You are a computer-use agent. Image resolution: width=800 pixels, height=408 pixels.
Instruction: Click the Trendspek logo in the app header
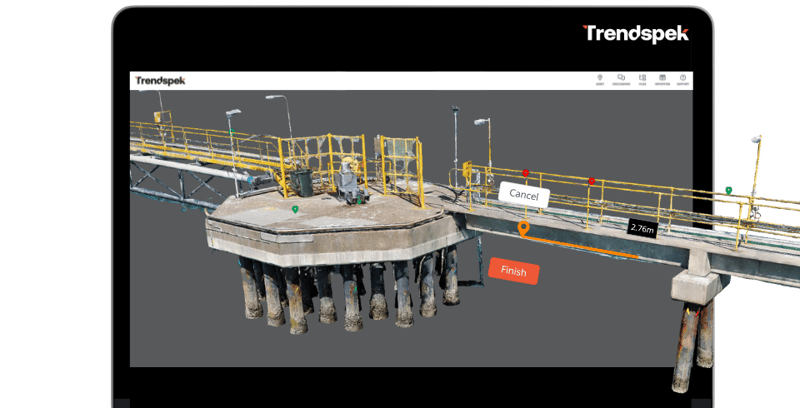click(x=160, y=81)
